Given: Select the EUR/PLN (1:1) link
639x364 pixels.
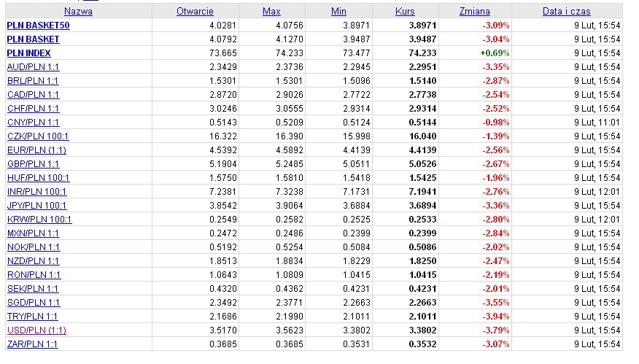Looking at the screenshot, I should [36, 150].
